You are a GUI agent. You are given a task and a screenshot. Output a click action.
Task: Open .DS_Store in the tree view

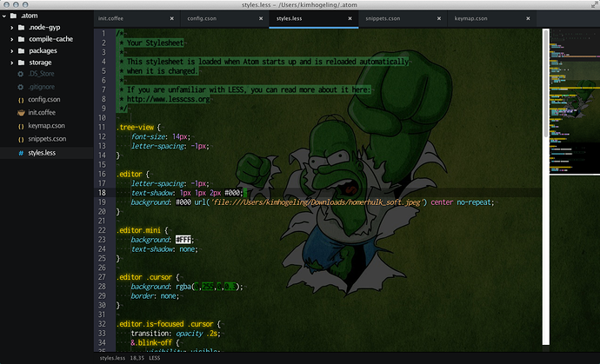(x=41, y=74)
